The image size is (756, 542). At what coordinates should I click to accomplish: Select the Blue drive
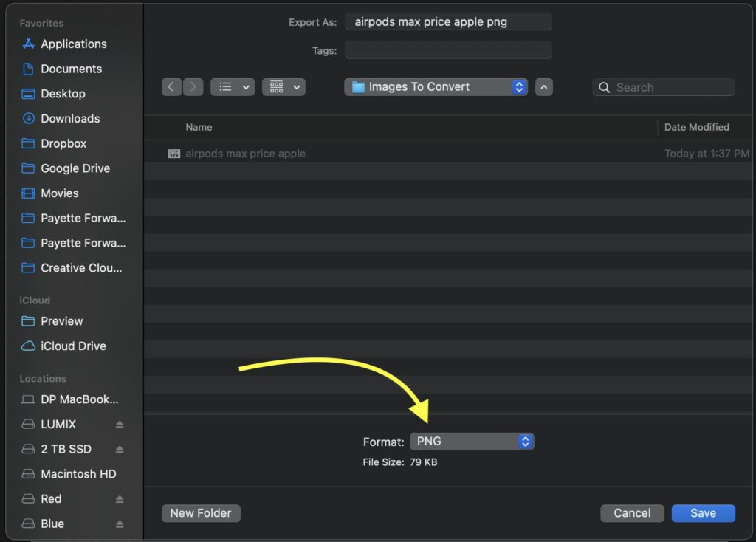(x=52, y=524)
